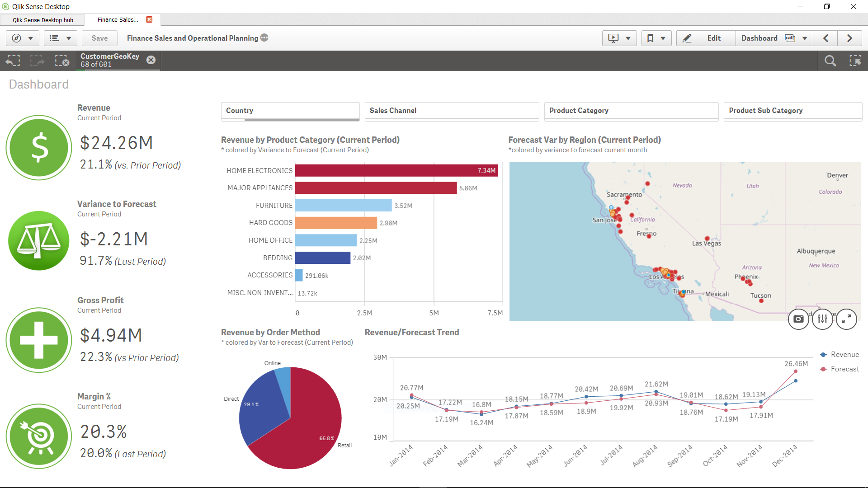Click the Qlik Sense Desktop Hub tab
Screen dimensions: 868x488
click(42, 20)
